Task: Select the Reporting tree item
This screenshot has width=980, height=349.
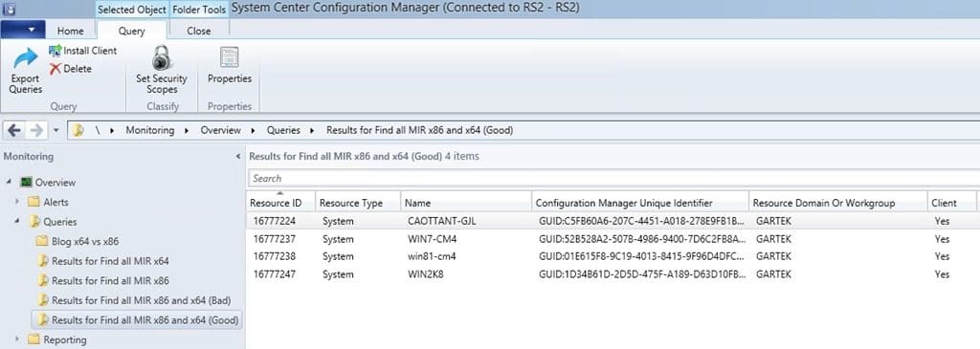Action: tap(65, 339)
